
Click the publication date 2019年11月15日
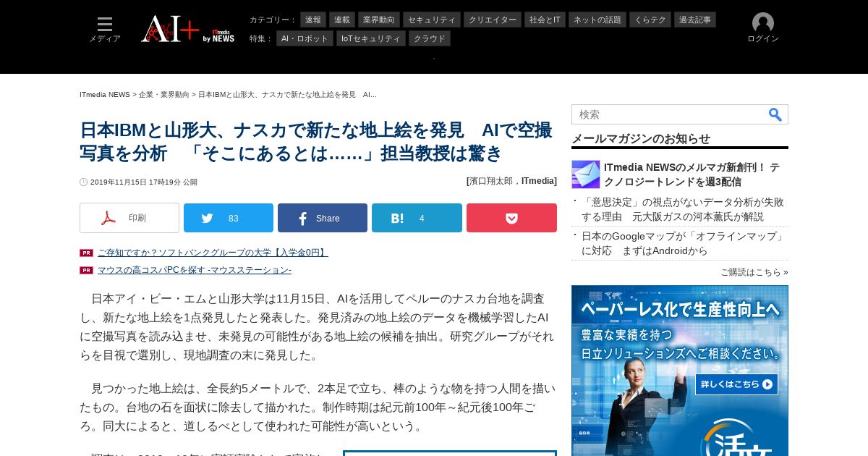144,182
